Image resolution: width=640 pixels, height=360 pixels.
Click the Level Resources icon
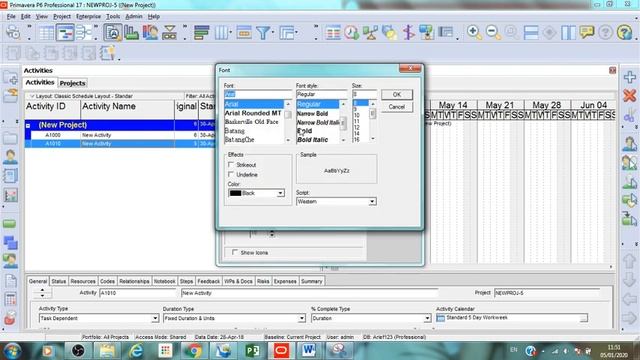pyautogui.click(x=370, y=32)
